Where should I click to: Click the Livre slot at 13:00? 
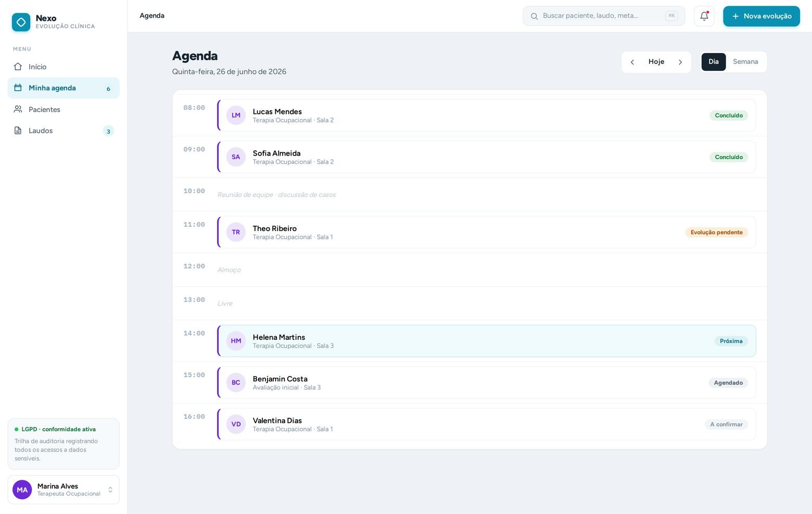[225, 303]
